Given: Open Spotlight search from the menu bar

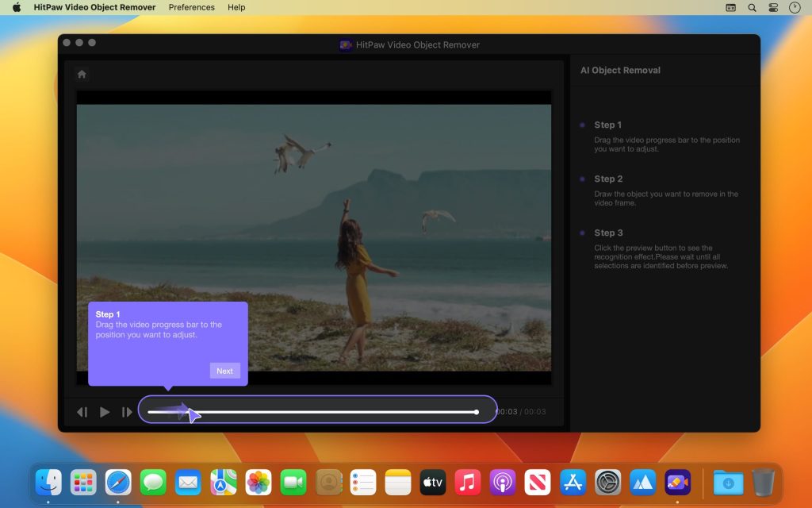Looking at the screenshot, I should pos(750,7).
